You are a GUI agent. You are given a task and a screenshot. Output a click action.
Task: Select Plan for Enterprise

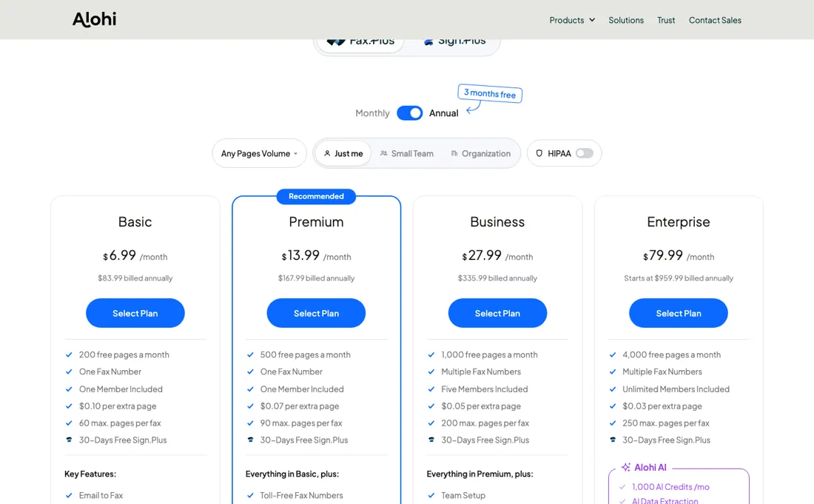click(679, 313)
